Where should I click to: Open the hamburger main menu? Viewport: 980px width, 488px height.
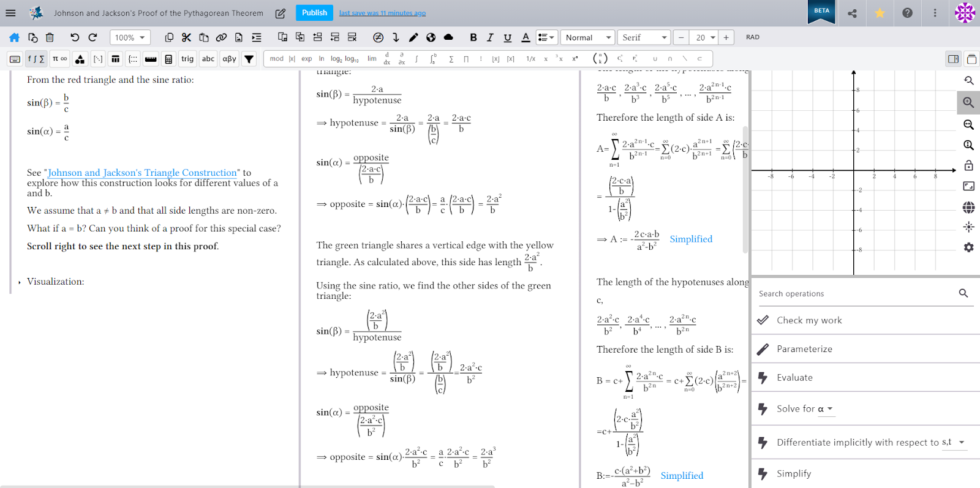[10, 13]
